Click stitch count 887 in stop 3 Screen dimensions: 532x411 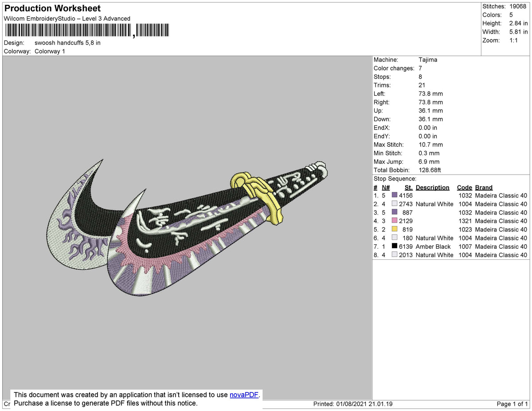407,212
